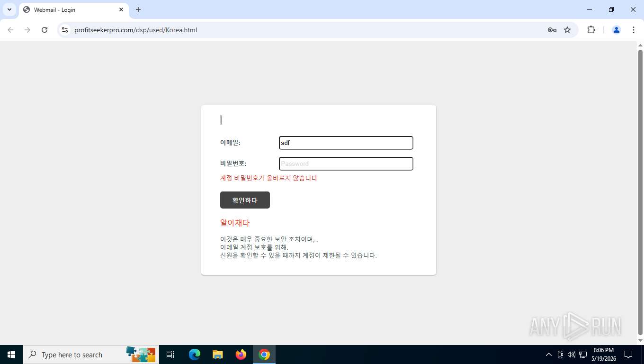Viewport: 644px width, 364px height.
Task: Click the address bar URL
Action: tap(135, 30)
